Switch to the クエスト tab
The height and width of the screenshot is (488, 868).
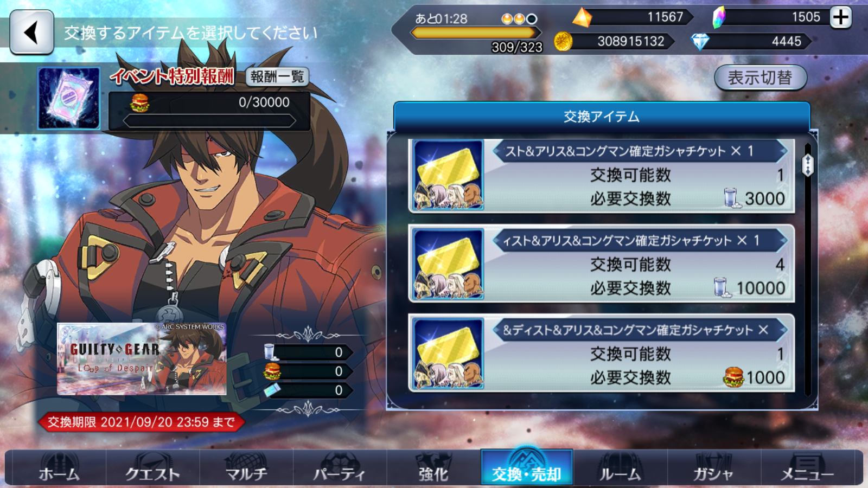[152, 468]
